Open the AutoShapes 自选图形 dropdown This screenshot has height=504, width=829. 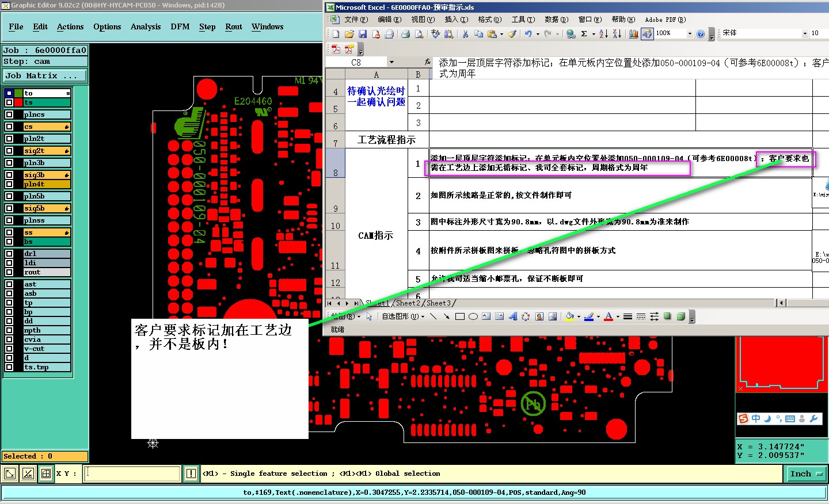(x=403, y=316)
